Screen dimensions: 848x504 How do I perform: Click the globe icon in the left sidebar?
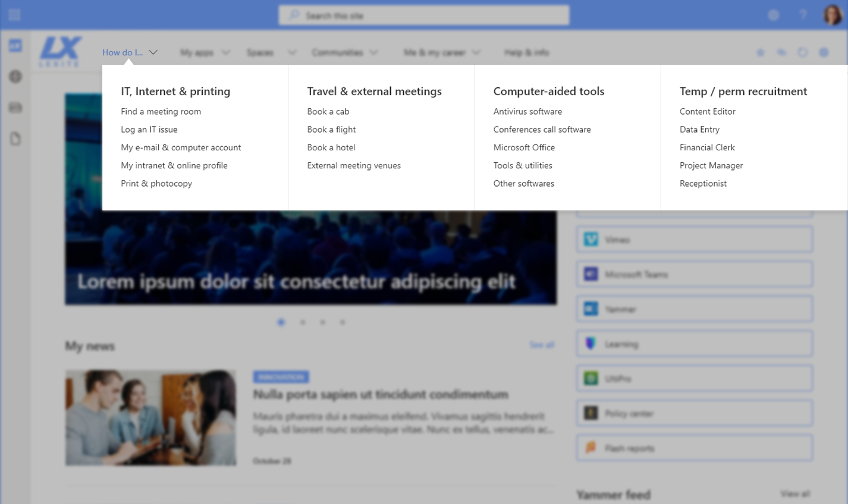15,76
